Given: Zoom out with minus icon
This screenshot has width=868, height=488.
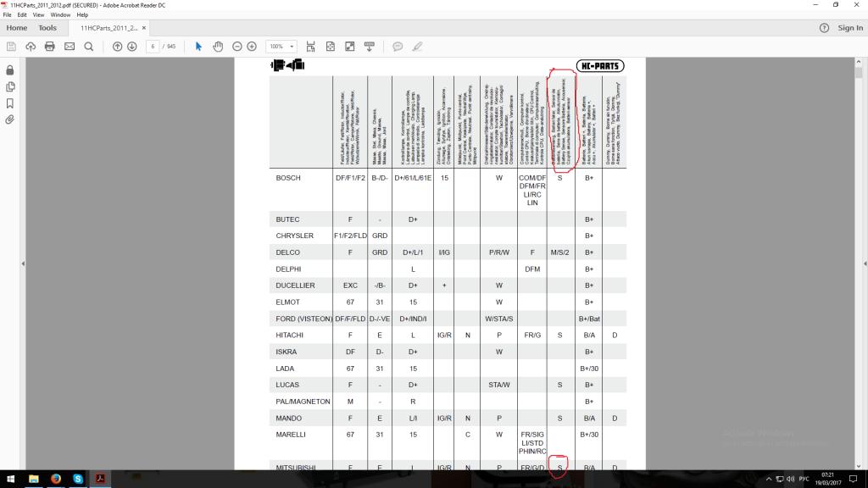Looking at the screenshot, I should coord(237,47).
